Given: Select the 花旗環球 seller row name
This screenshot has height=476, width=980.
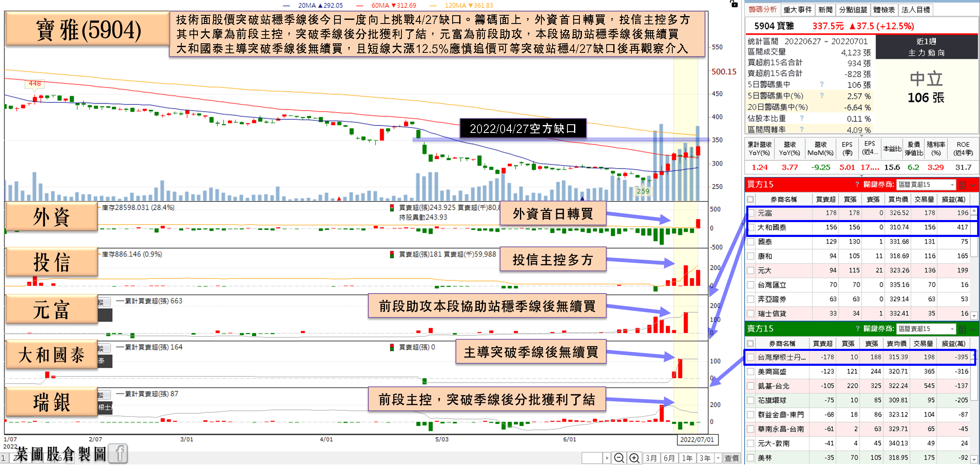Looking at the screenshot, I should [x=772, y=400].
